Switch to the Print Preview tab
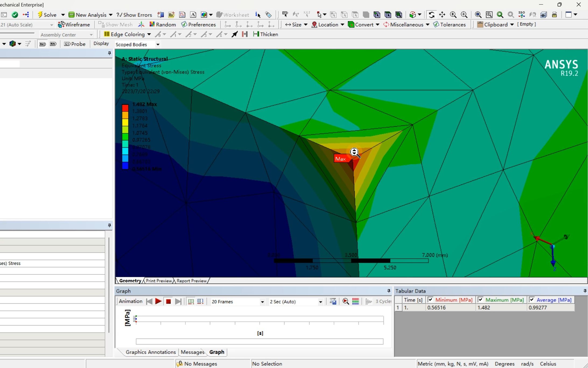The height and width of the screenshot is (368, 588). [159, 280]
